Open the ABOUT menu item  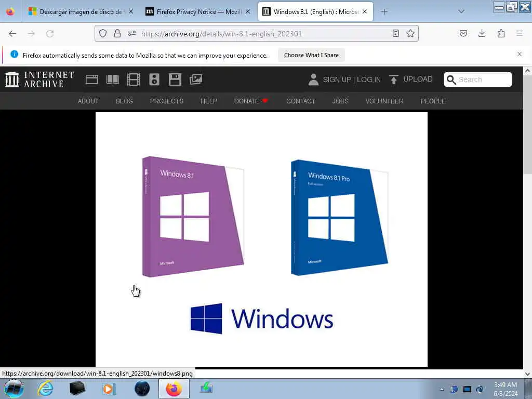coord(88,101)
